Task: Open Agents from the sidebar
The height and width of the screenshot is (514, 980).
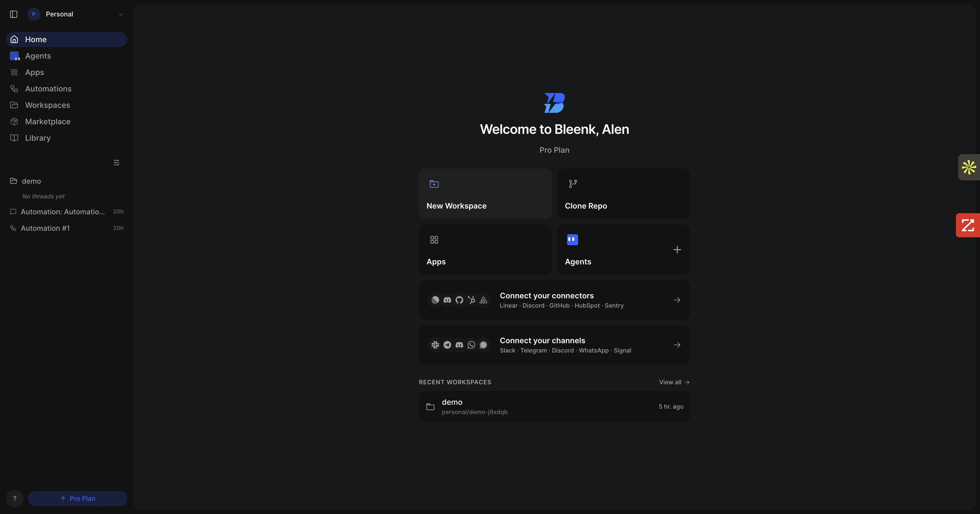Action: tap(66, 56)
